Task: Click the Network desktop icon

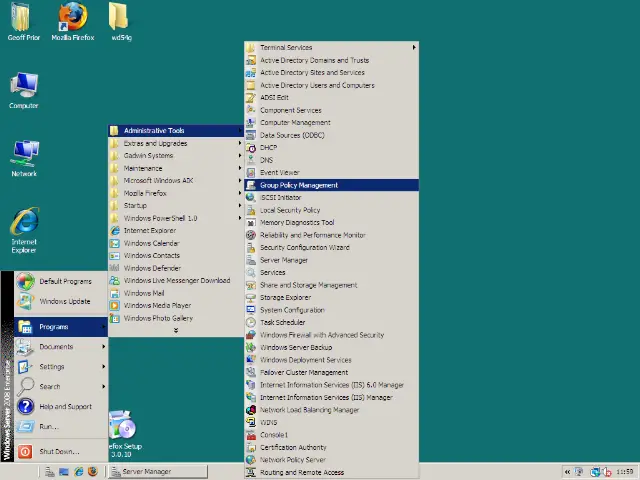Action: click(26, 154)
